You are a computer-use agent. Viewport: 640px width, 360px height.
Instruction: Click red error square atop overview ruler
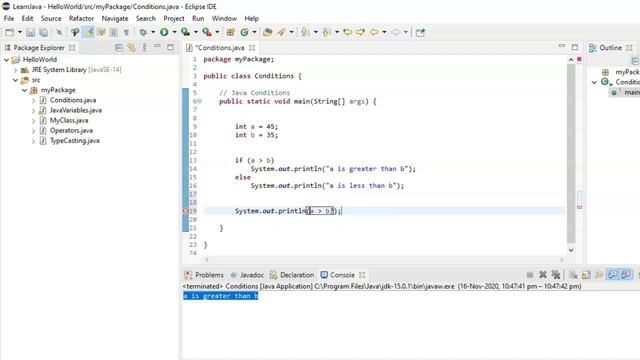579,60
